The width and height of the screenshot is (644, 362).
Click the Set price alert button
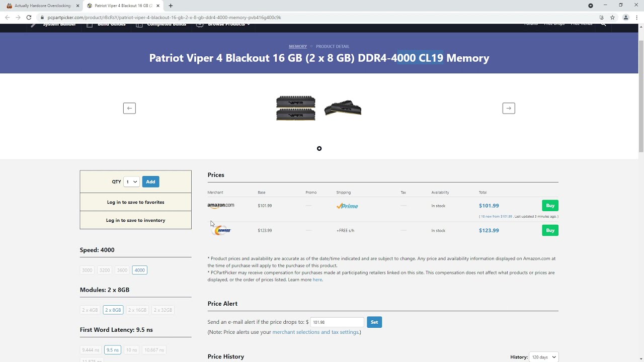coord(374,322)
